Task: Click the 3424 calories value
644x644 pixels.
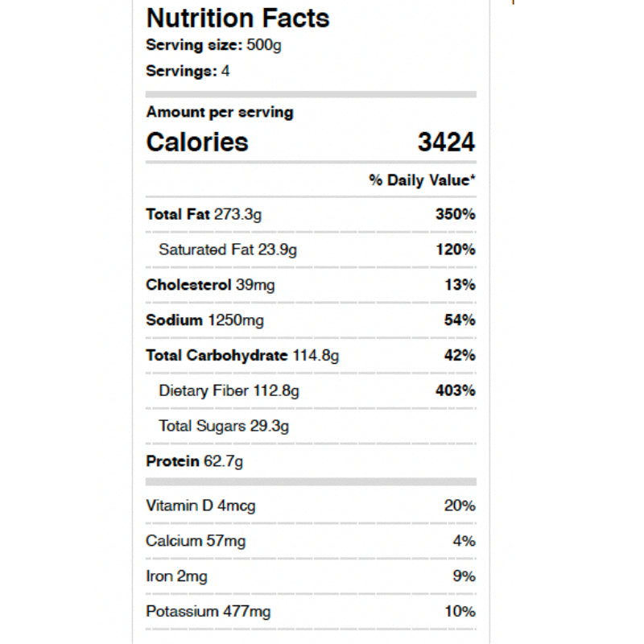Action: pos(446,142)
